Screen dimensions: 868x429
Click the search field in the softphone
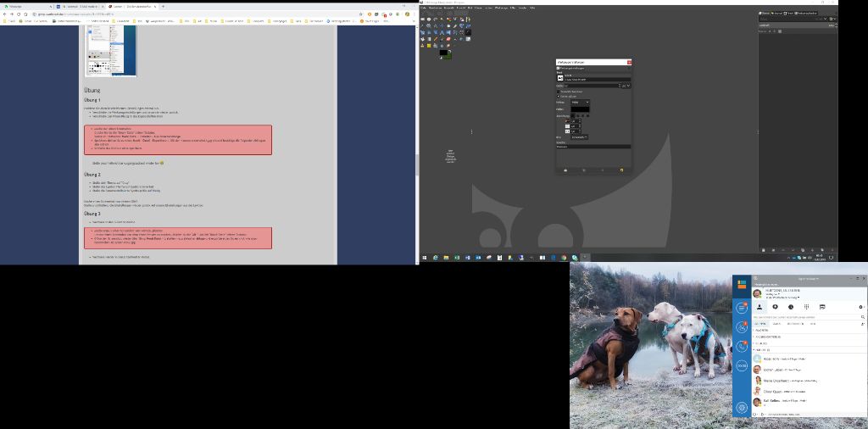click(x=805, y=317)
